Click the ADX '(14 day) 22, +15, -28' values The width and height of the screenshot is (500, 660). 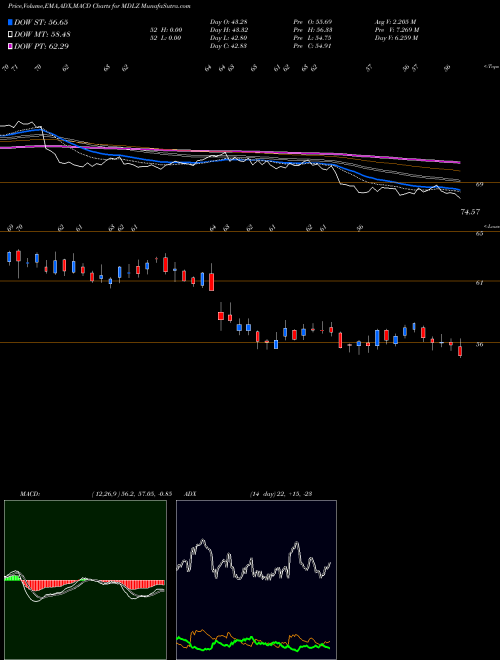point(281,494)
